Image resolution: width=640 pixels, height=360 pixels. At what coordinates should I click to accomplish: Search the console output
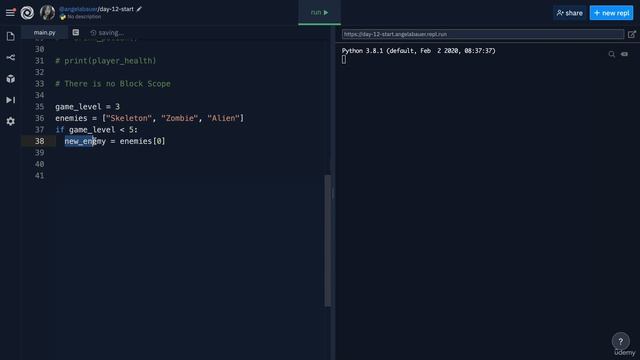pos(611,54)
